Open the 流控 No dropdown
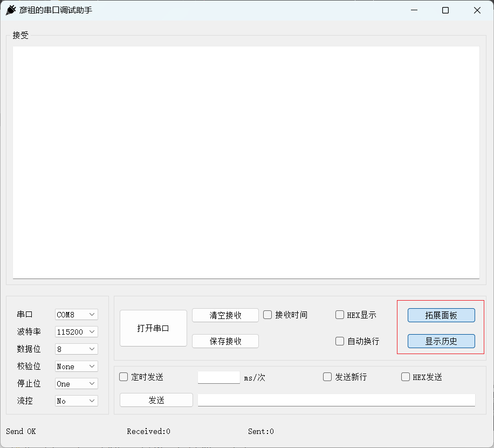The height and width of the screenshot is (448, 494). [x=76, y=401]
